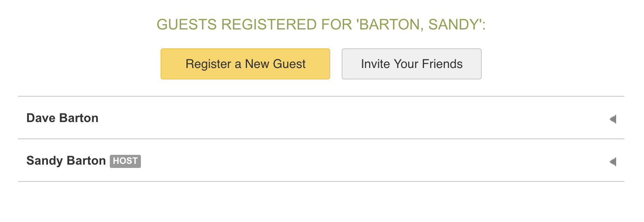The width and height of the screenshot is (644, 222).
Task: Expand Sandy Barton's row arrow
Action: pos(613,162)
